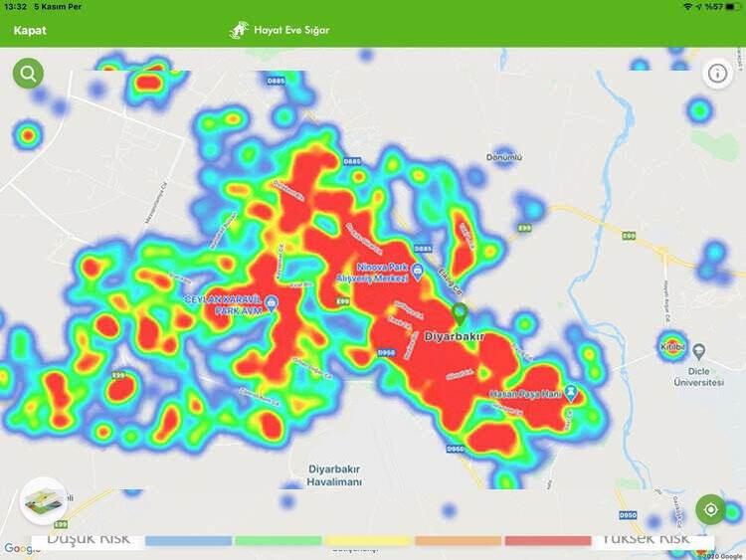Viewport: 746px width, 560px height.
Task: Tap the orange legend color bar
Action: click(x=459, y=541)
